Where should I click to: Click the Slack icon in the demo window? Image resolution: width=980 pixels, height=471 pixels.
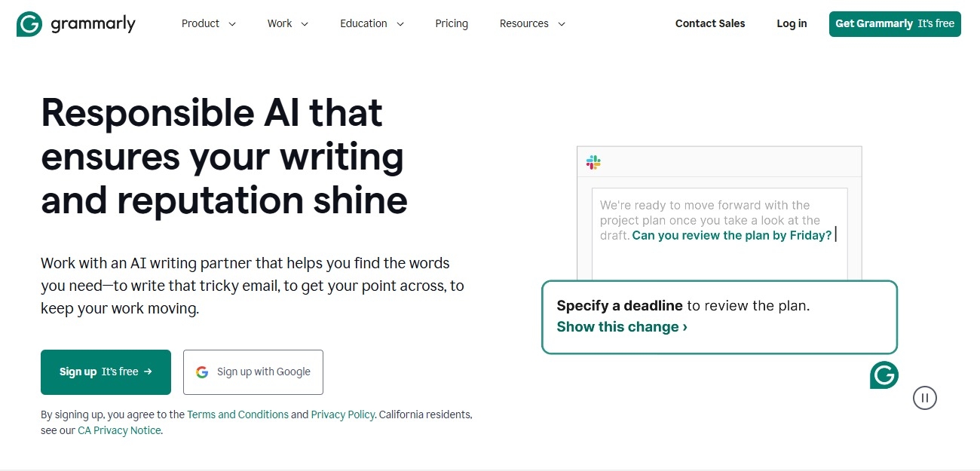click(x=593, y=162)
